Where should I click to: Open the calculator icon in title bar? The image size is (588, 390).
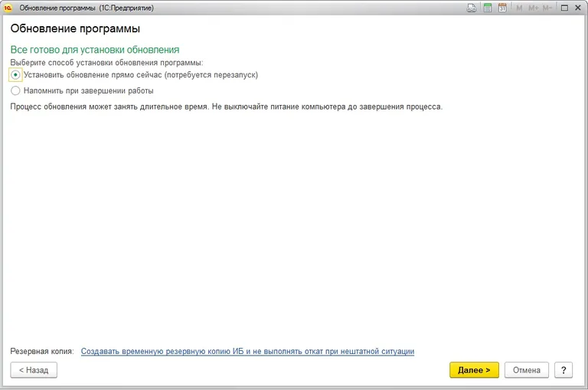tap(487, 8)
